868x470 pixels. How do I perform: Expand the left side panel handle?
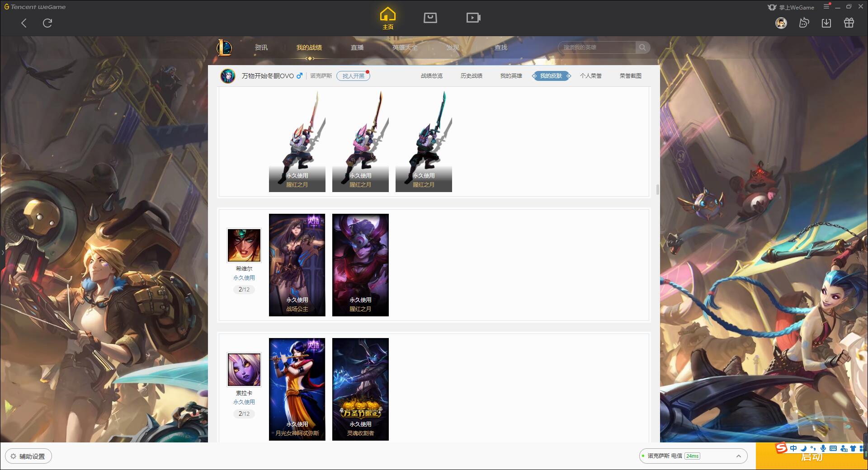[x=2, y=252]
